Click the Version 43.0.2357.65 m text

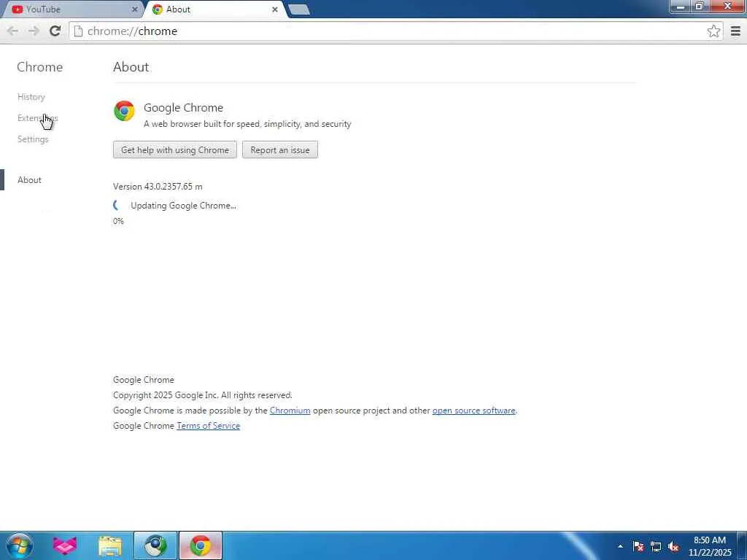pyautogui.click(x=158, y=186)
